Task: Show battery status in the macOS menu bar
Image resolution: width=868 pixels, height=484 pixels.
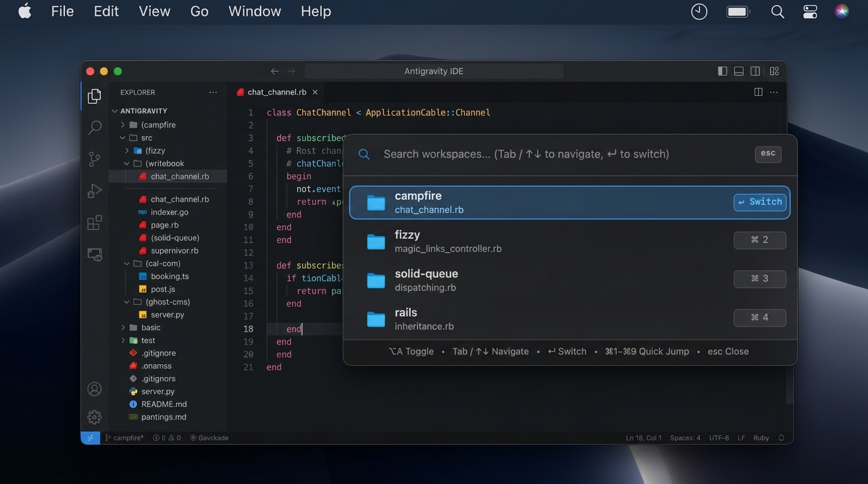Action: (738, 11)
